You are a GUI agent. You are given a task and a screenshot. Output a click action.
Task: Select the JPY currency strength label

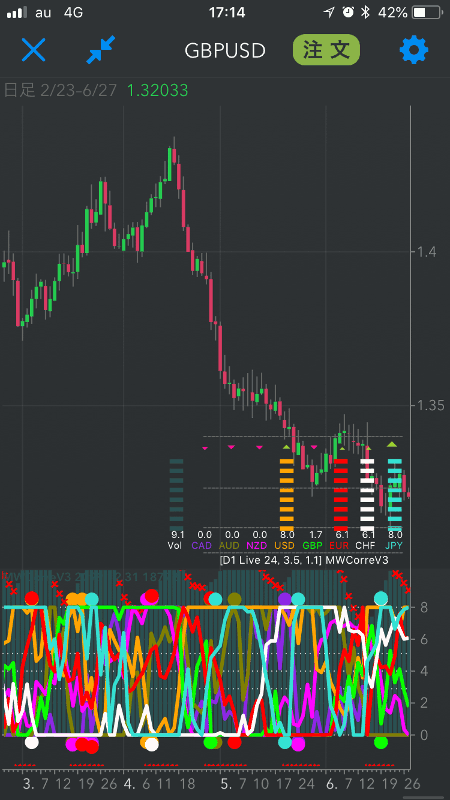coord(393,545)
